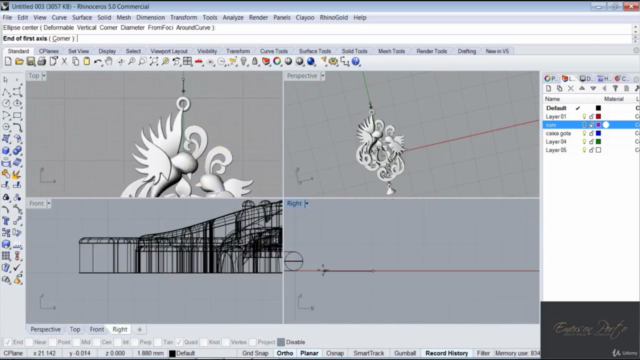640x360 pixels.
Task: Save the model with the disk icon
Action: pyautogui.click(x=31, y=61)
